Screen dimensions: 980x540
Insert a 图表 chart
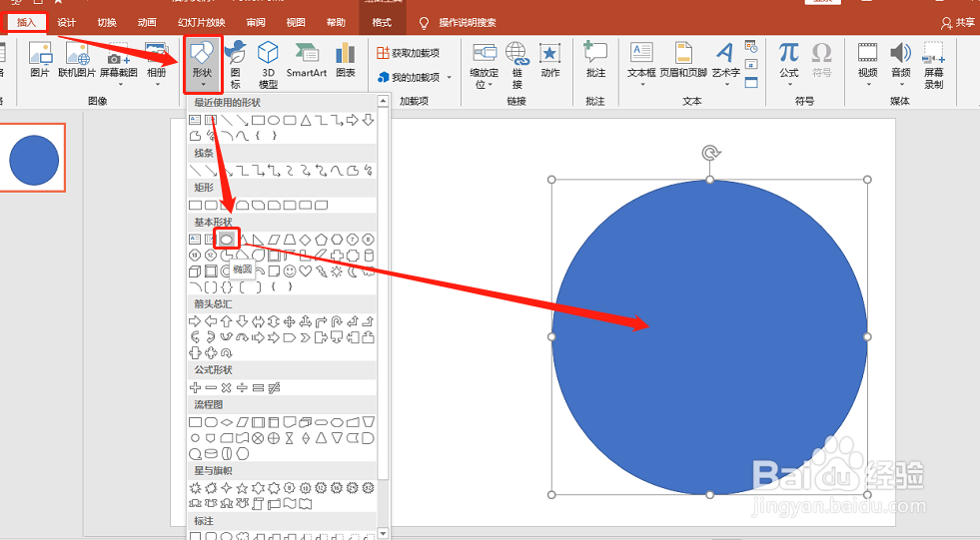[x=346, y=60]
